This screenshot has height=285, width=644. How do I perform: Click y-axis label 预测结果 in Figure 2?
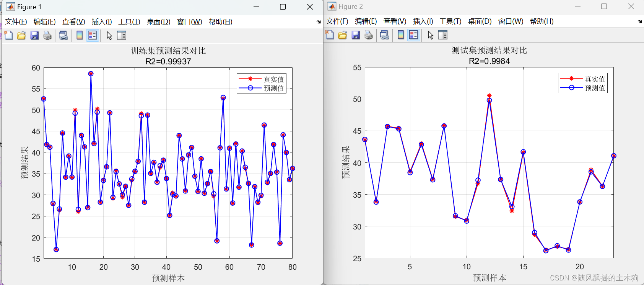[346, 162]
